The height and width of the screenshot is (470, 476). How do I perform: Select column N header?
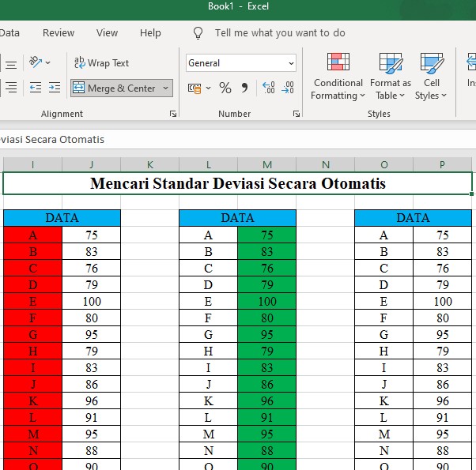coord(326,164)
